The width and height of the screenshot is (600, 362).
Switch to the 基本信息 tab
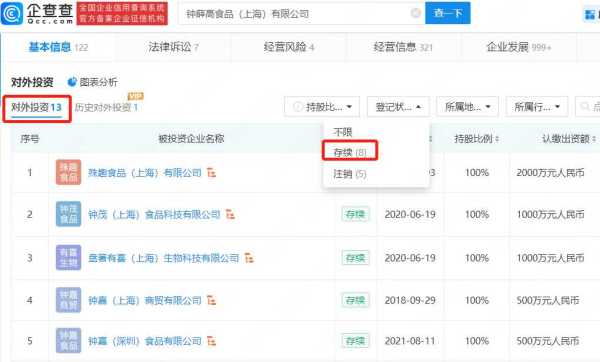[58, 47]
